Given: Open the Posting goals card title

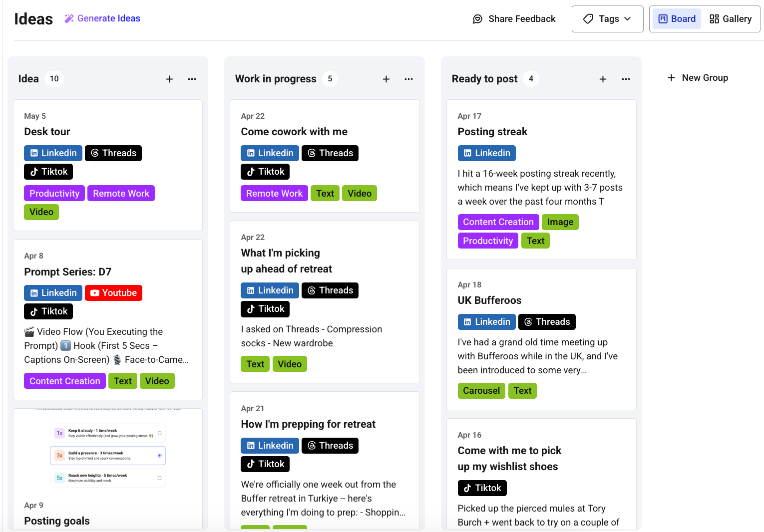Looking at the screenshot, I should coord(57,521).
